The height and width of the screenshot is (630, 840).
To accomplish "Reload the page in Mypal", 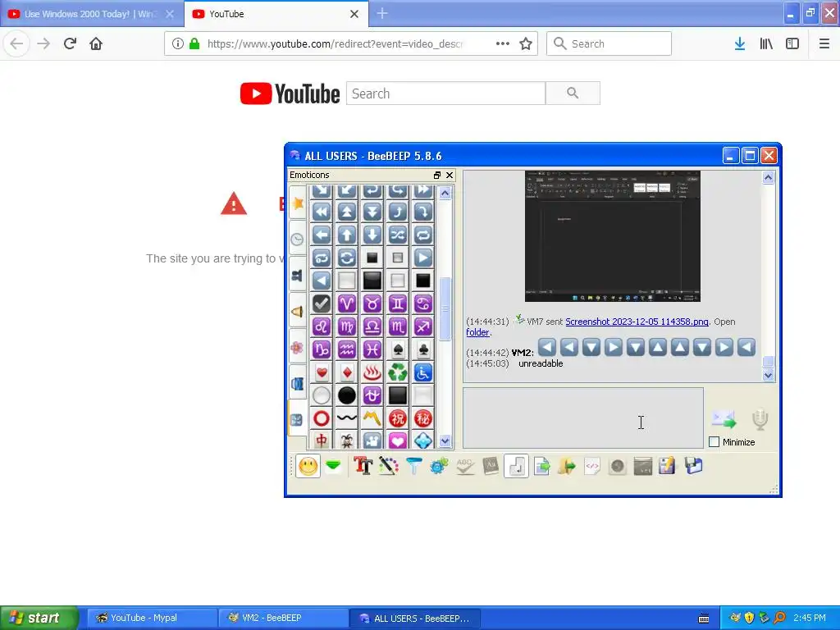I will pos(70,43).
